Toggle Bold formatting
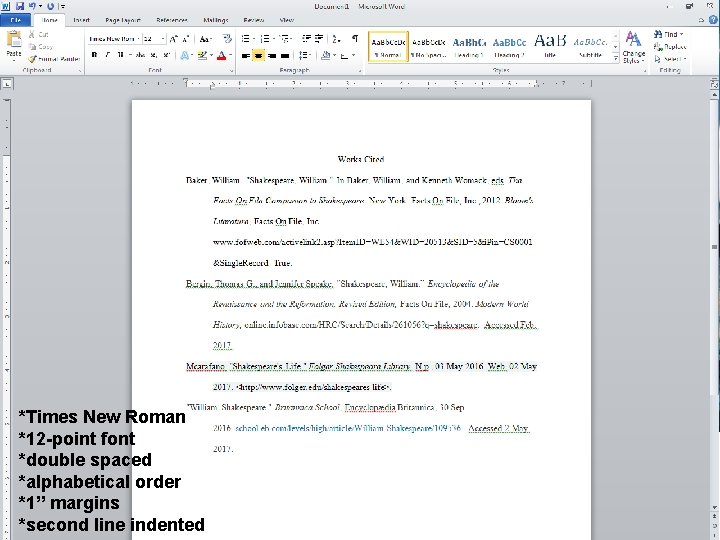This screenshot has width=720, height=540. click(x=94, y=55)
